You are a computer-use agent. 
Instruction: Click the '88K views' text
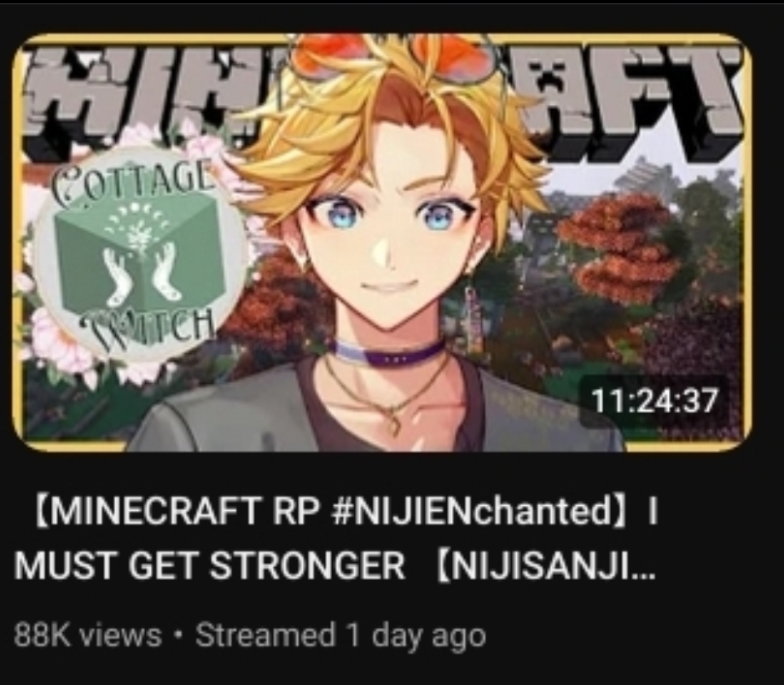coord(88,635)
